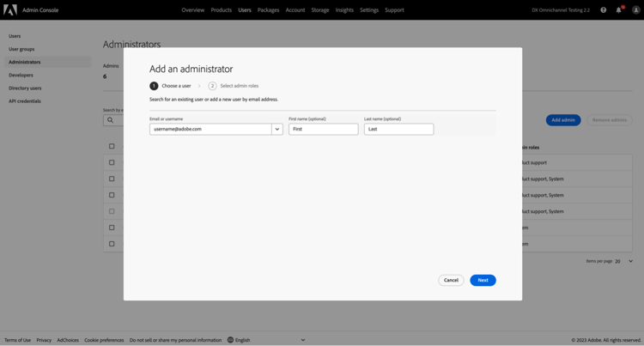Toggle the select-all checkbox in admin table header

coord(112,146)
